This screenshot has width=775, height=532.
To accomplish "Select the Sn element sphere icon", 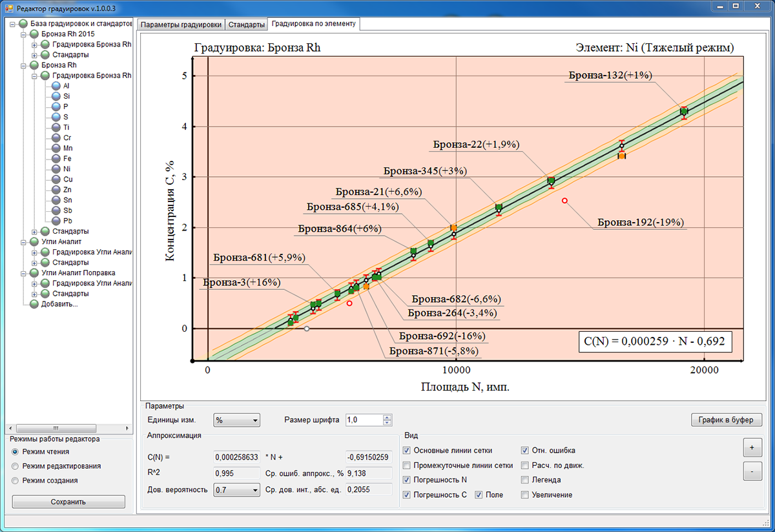I will pos(56,200).
